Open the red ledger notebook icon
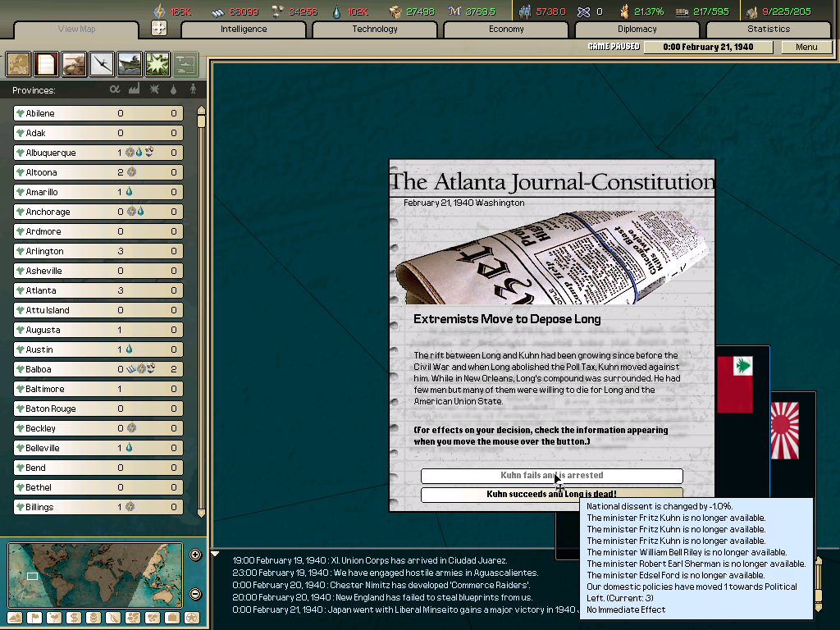The width and height of the screenshot is (840, 630). pyautogui.click(x=45, y=64)
